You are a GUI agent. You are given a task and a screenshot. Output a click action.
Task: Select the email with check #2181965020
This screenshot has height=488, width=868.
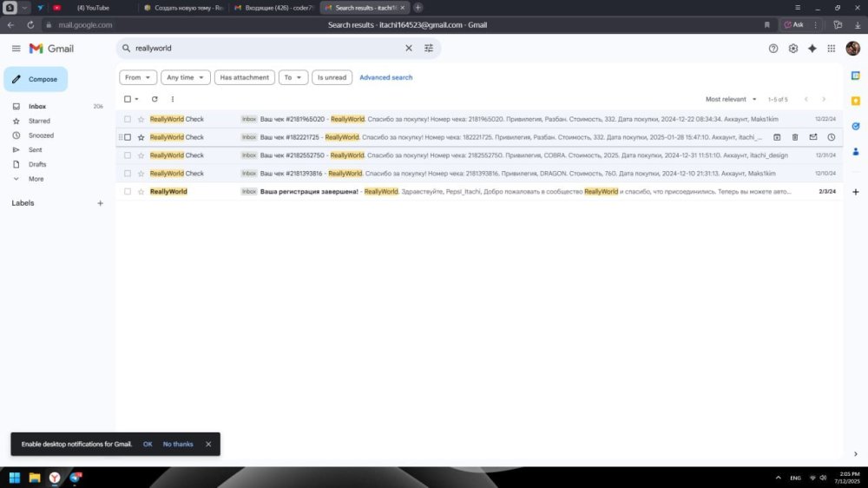coord(128,119)
